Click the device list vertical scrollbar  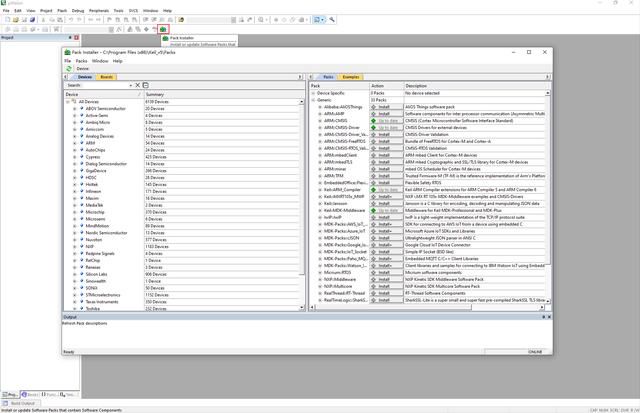[x=302, y=205]
